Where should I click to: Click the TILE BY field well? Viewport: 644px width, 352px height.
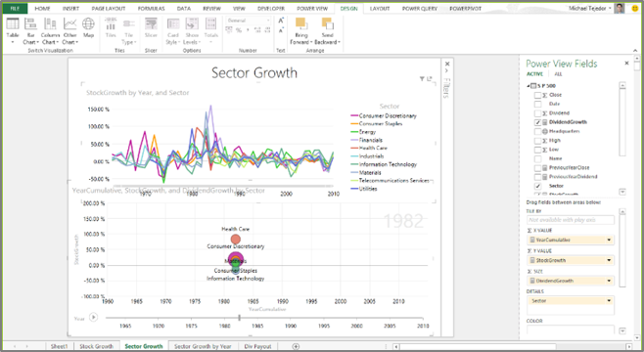point(571,220)
